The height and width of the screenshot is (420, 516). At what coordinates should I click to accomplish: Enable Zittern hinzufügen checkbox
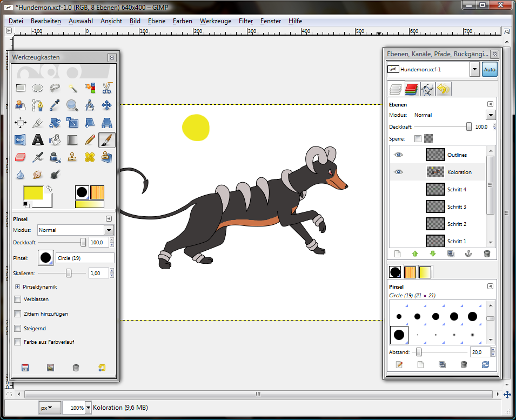[18, 314]
